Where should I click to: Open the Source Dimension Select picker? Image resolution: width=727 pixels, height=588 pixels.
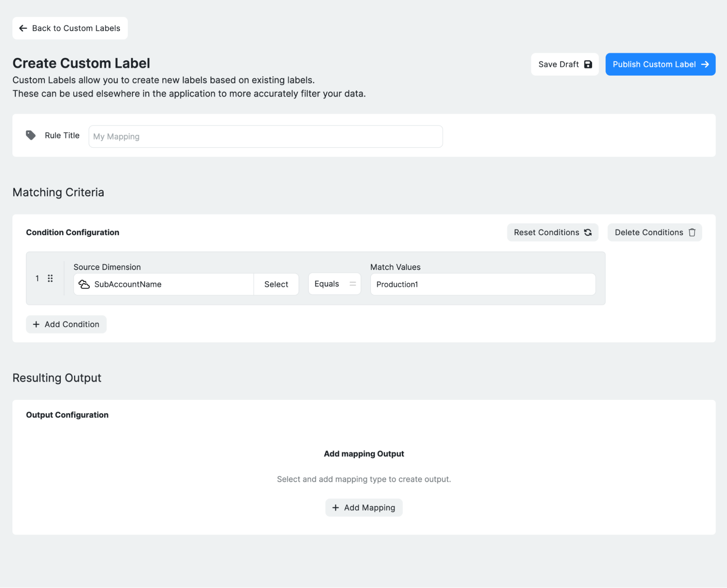[276, 284]
